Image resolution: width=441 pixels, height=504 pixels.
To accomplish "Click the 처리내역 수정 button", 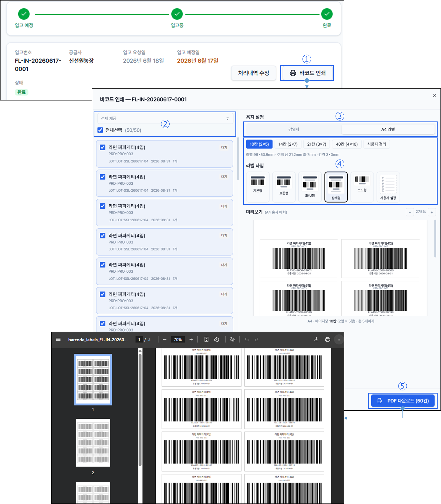I will point(254,73).
